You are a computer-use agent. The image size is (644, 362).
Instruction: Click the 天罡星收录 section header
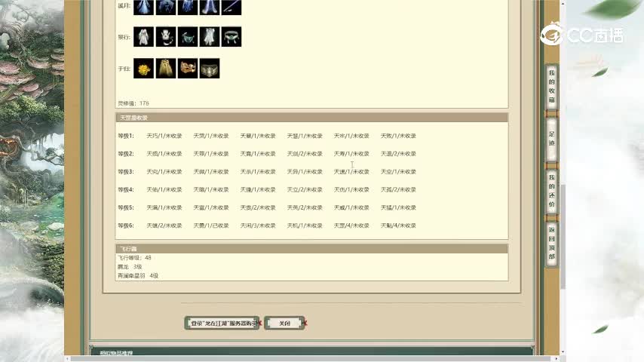click(311, 118)
